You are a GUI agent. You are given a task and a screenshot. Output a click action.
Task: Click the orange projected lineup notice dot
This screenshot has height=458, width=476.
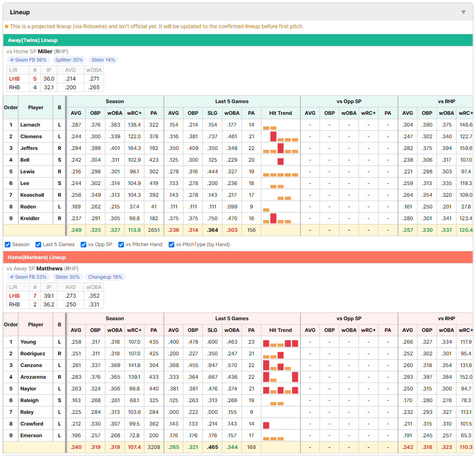tap(7, 26)
